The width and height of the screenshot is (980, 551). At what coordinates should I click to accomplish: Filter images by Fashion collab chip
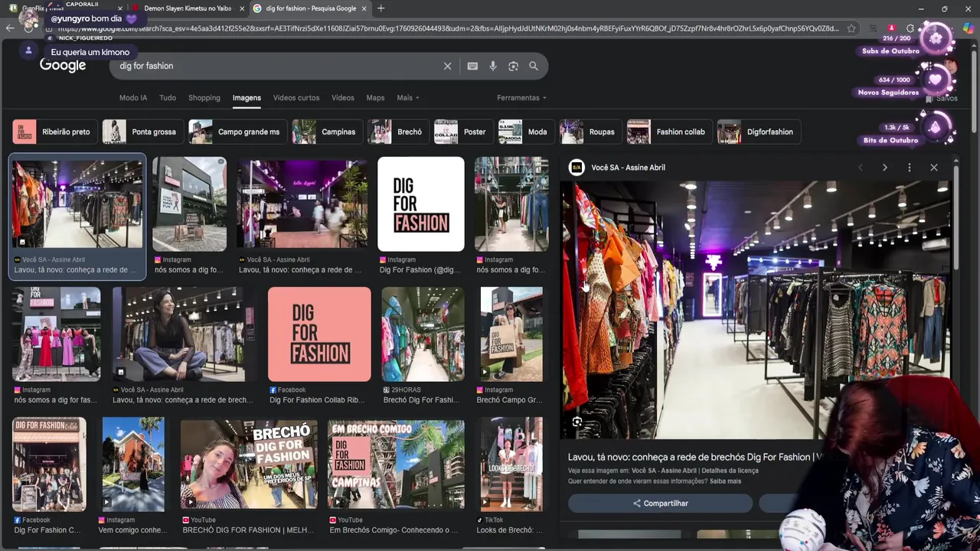(x=670, y=132)
